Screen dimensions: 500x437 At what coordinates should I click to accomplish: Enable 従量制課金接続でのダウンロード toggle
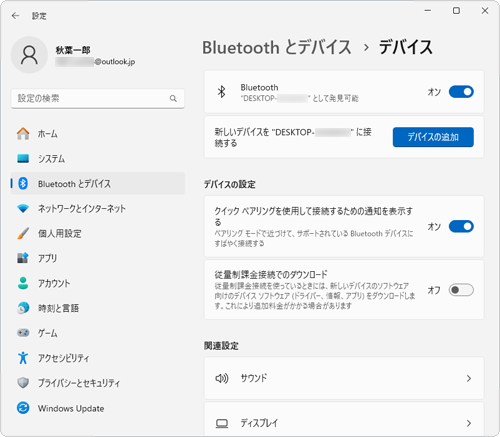(461, 290)
